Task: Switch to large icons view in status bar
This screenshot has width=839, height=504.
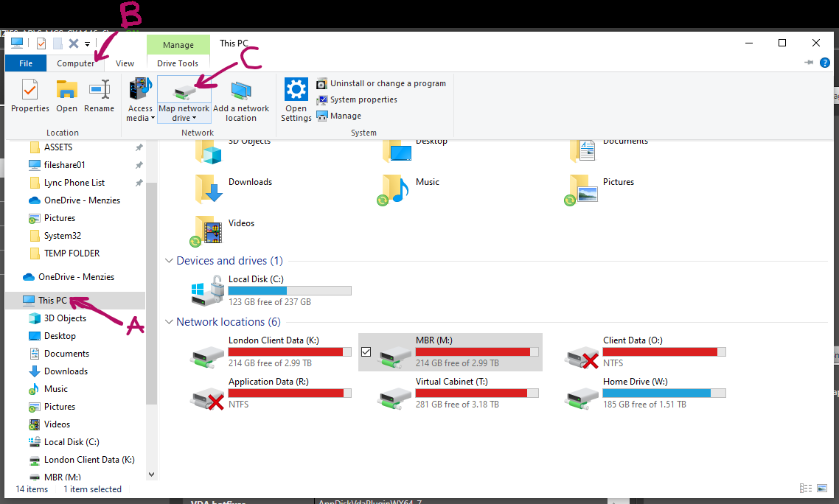Action: (x=821, y=489)
